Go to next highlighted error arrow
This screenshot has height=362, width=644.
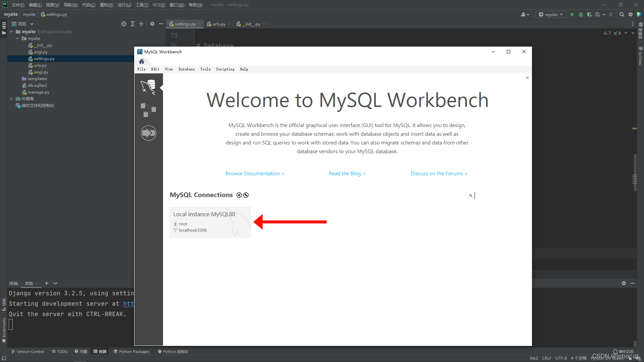pos(633,33)
